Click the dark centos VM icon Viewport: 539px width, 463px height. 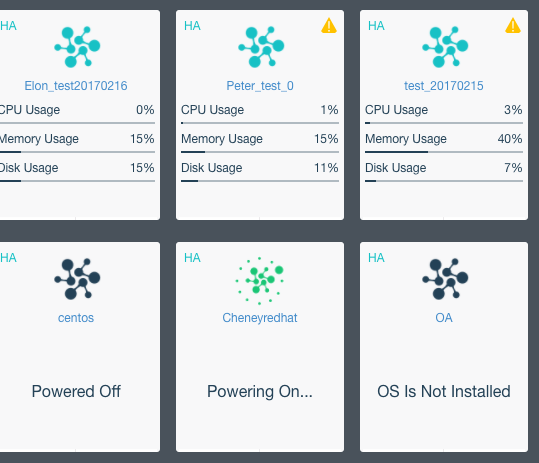[77, 279]
